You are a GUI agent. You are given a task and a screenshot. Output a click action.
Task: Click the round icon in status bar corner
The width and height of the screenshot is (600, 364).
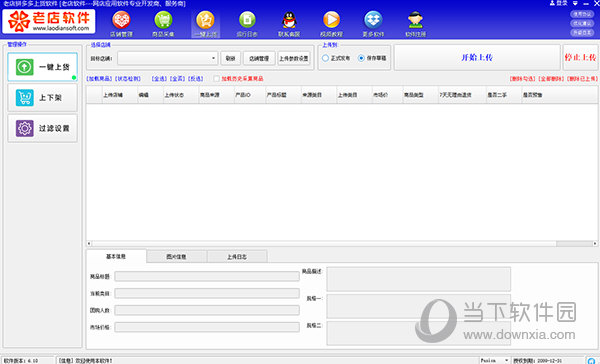tap(592, 361)
